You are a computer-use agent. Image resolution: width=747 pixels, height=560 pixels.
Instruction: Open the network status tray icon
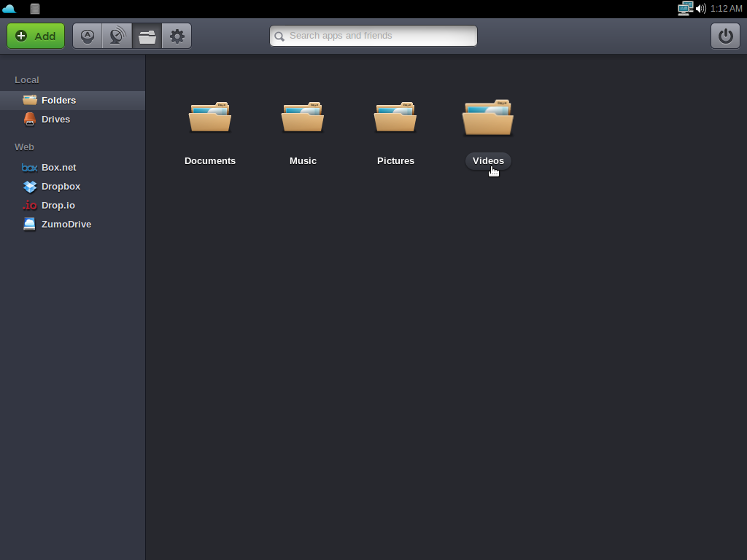coord(685,9)
